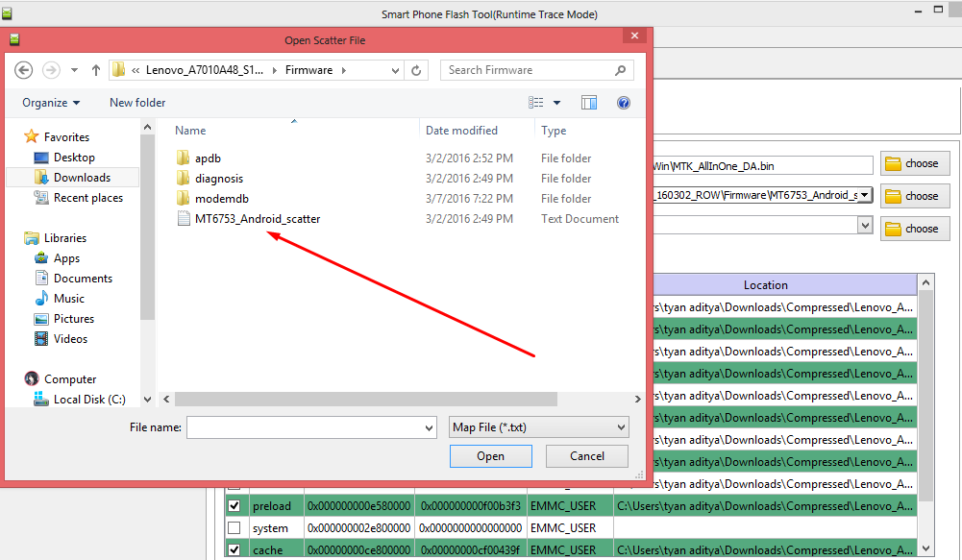Screen dimensions: 962x560
Task: Toggle the preview pane icon
Action: click(589, 103)
